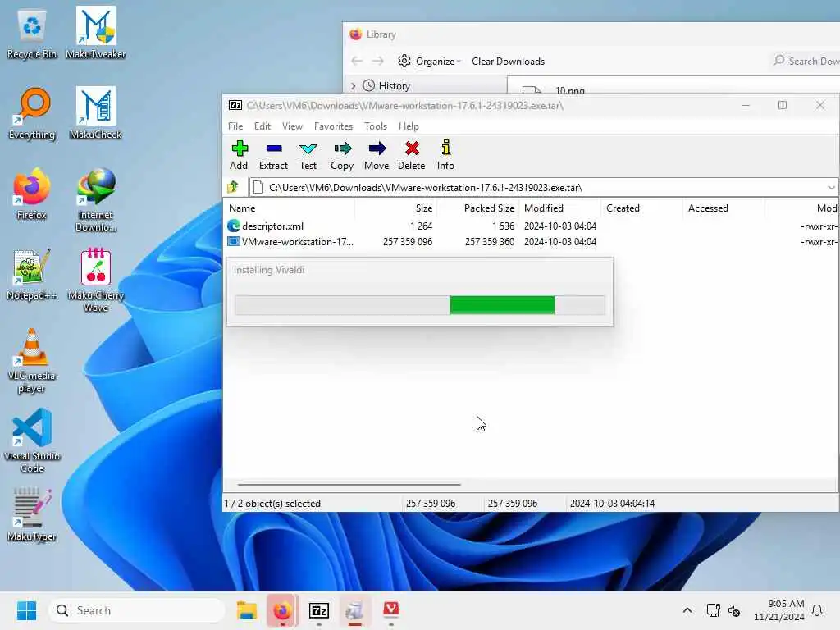Sort by the Packed Size column header
The image size is (840, 630).
(478, 208)
